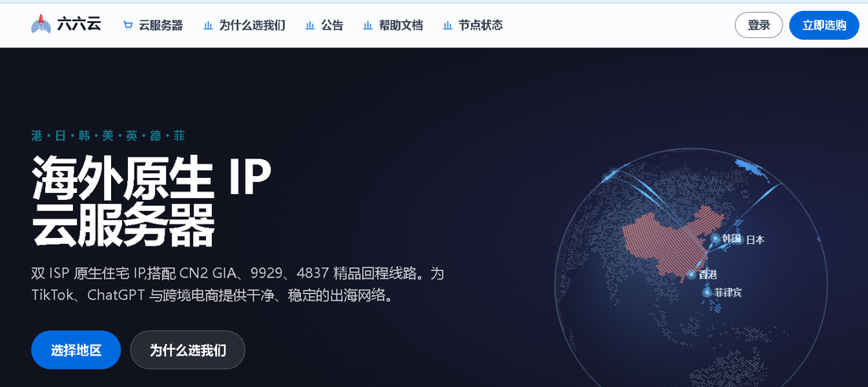Click the chart icon before the top-nav 为什么选我们
This screenshot has width=868, height=387.
[209, 25]
